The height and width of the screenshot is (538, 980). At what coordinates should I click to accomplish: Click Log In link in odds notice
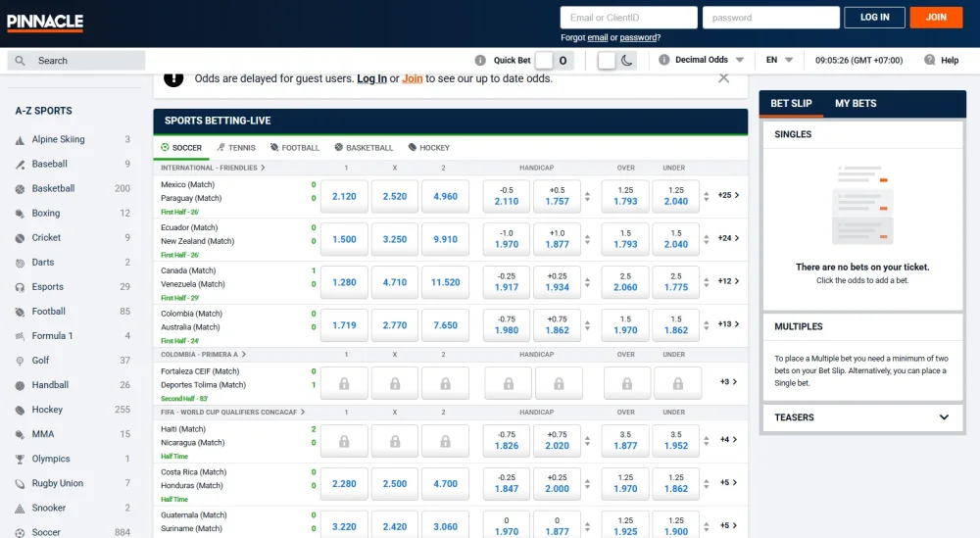click(371, 78)
